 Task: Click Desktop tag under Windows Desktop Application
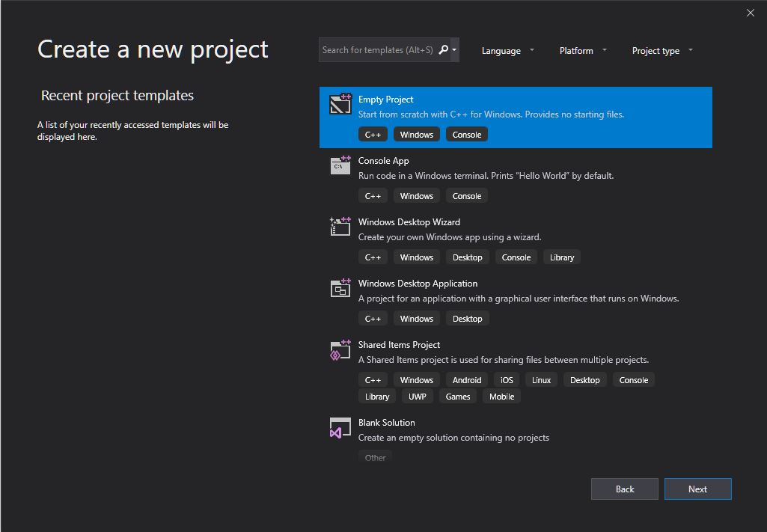click(467, 319)
